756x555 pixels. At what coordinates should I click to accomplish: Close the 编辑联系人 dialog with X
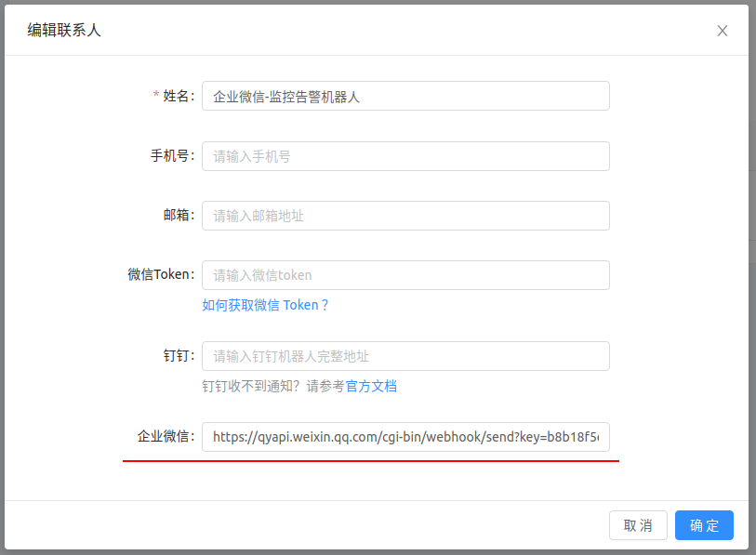[x=722, y=31]
